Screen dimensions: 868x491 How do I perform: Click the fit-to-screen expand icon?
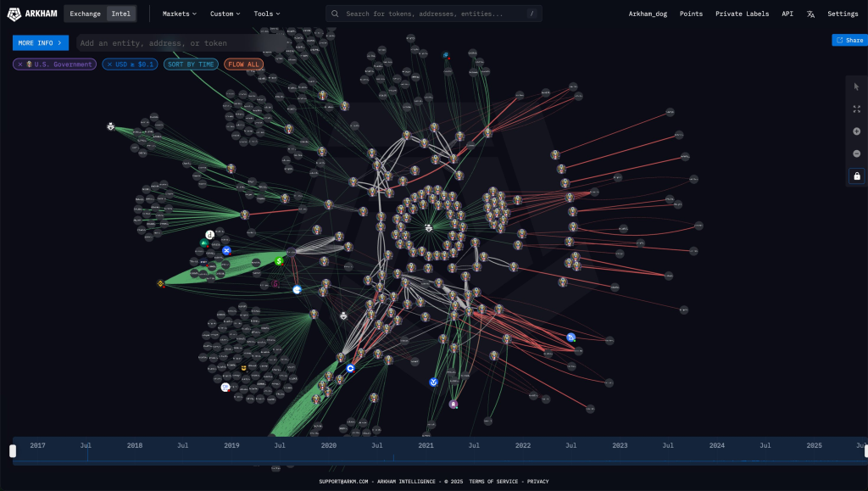(856, 109)
